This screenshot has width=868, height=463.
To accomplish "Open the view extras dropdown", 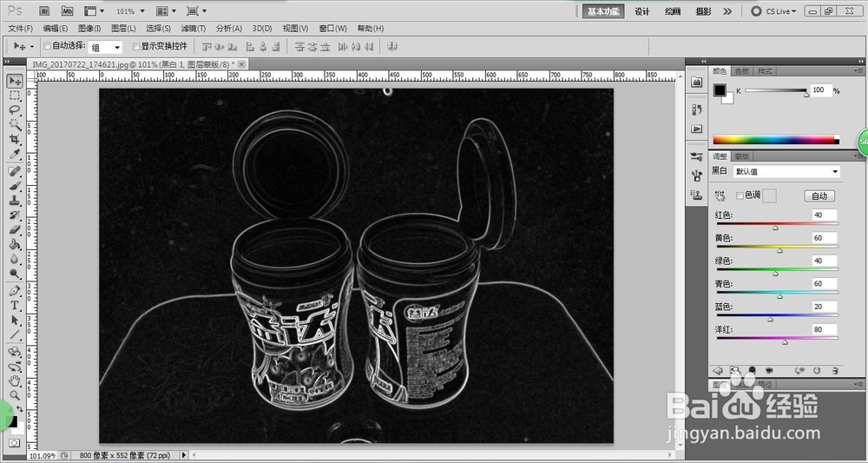I will tap(94, 11).
